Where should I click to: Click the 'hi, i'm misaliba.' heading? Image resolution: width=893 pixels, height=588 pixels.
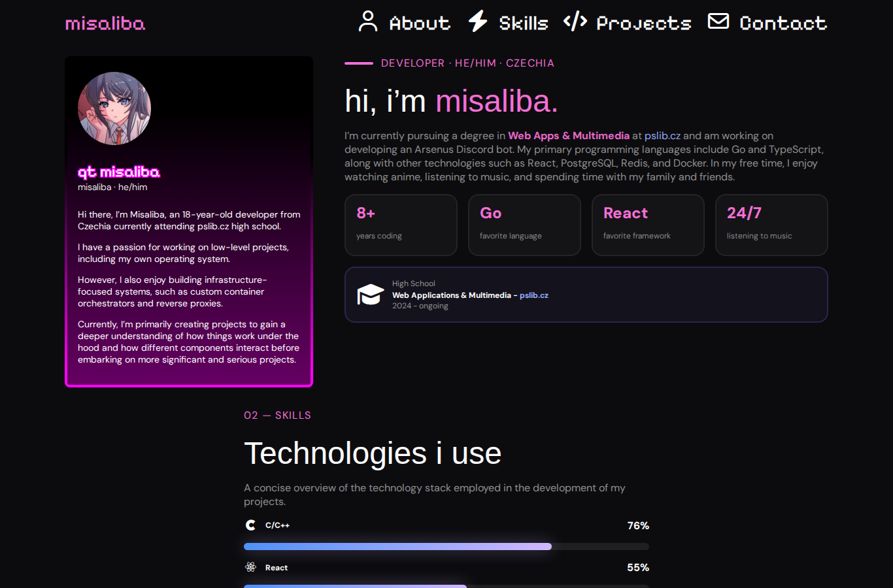(451, 101)
